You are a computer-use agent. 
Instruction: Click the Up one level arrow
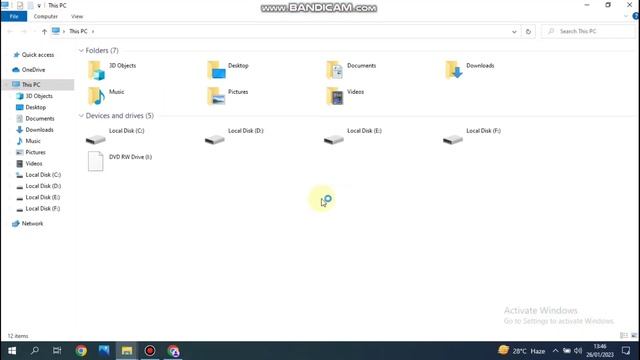pos(44,31)
